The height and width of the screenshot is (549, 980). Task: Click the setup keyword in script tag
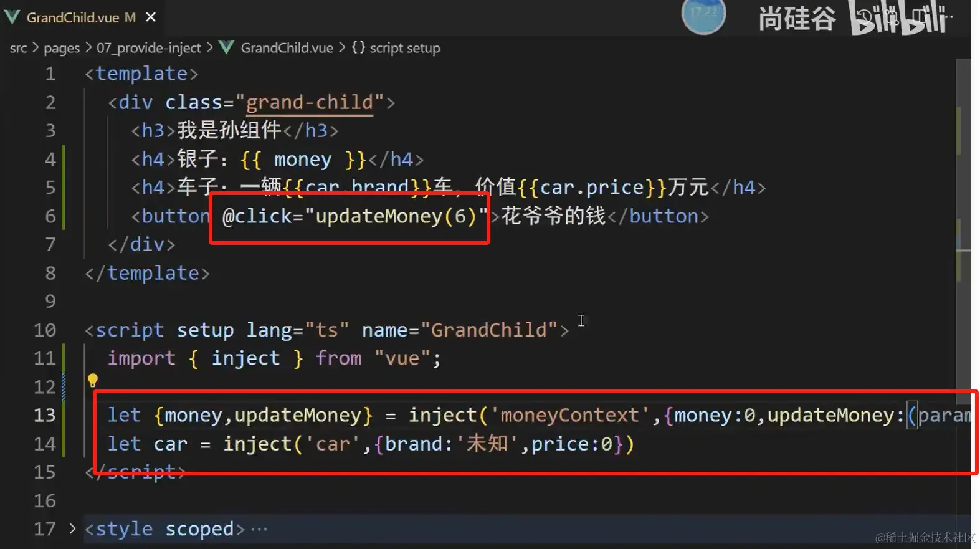click(205, 330)
